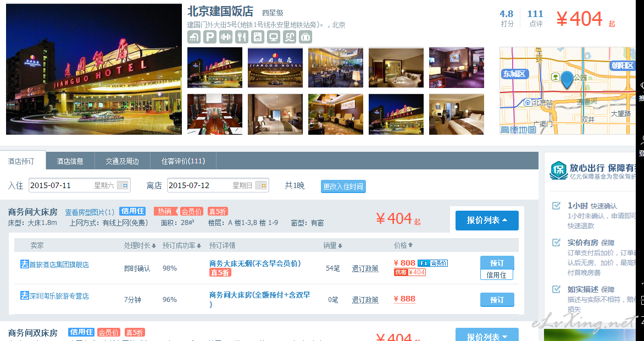Click the 信用住 button under 预订
This screenshot has width=644, height=341.
pyautogui.click(x=497, y=275)
